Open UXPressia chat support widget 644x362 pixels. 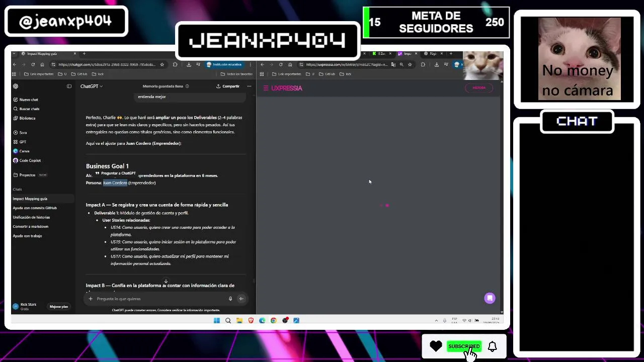coord(490,298)
